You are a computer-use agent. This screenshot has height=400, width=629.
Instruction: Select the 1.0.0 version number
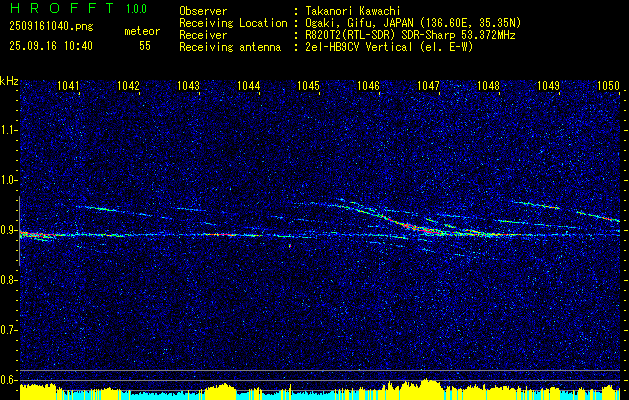pyautogui.click(x=136, y=8)
